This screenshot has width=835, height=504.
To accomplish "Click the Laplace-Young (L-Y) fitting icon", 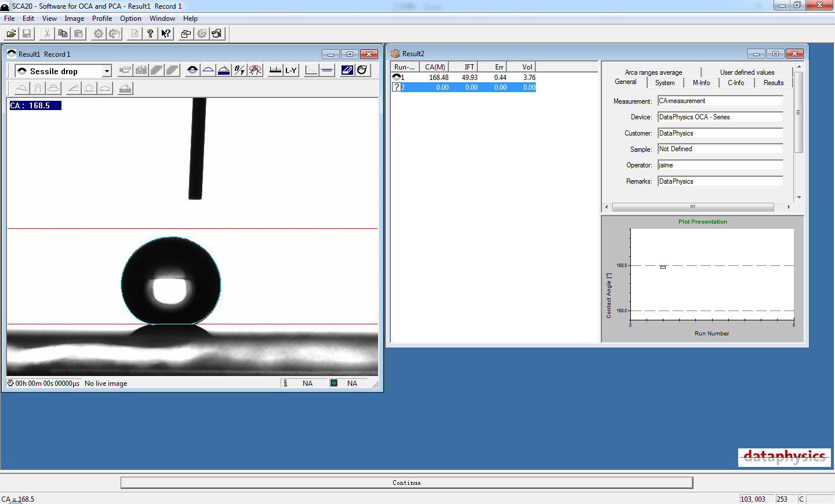I will click(x=291, y=70).
